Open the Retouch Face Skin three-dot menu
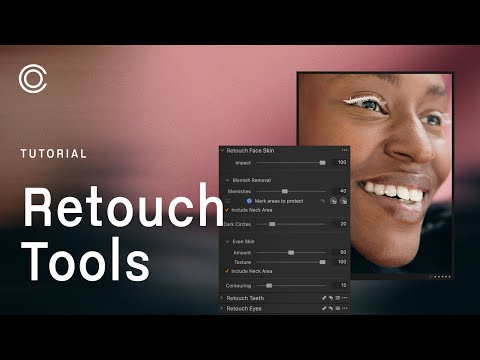 tap(344, 150)
